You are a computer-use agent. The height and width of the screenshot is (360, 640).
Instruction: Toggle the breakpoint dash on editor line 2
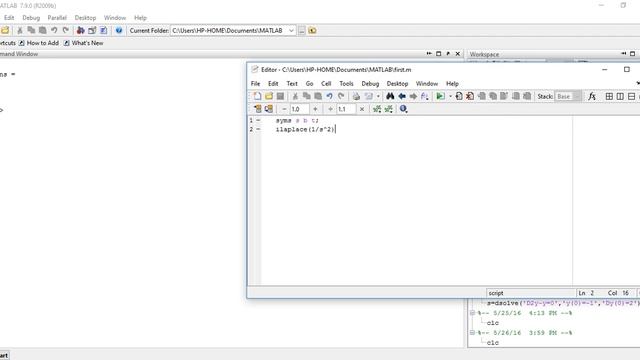258,129
